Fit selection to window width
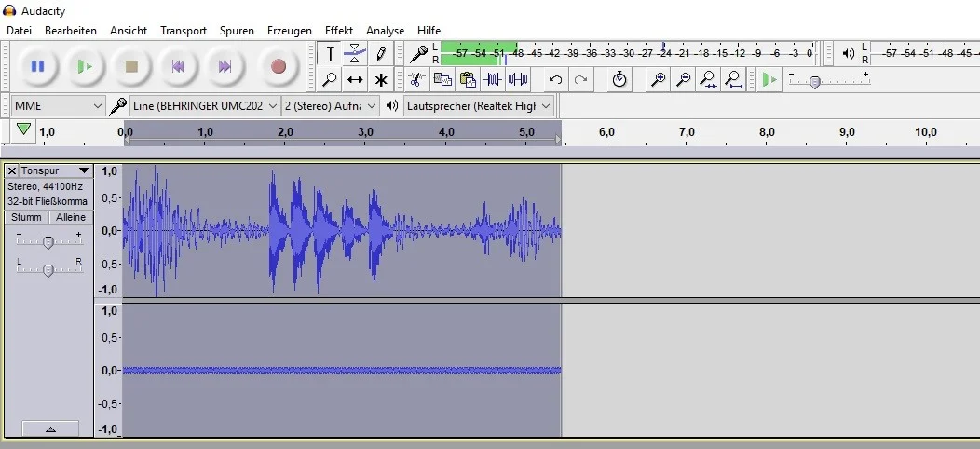Viewport: 980px width, 449px height. 708,79
